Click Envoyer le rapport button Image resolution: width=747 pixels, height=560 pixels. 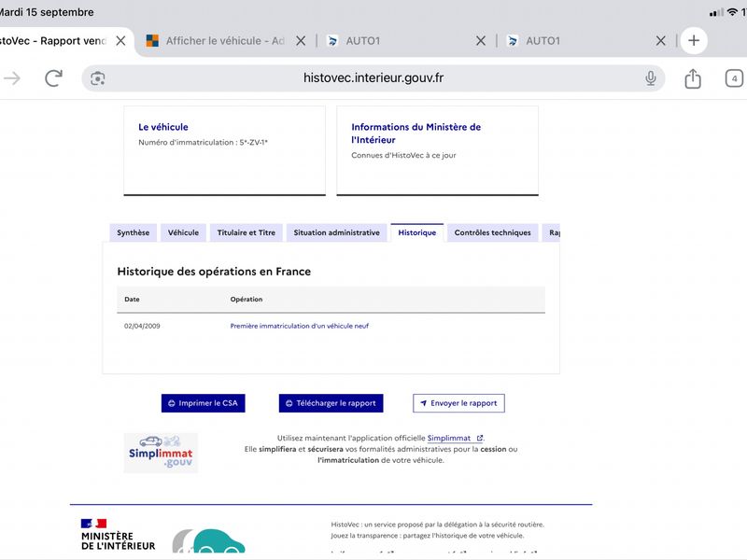[458, 403]
